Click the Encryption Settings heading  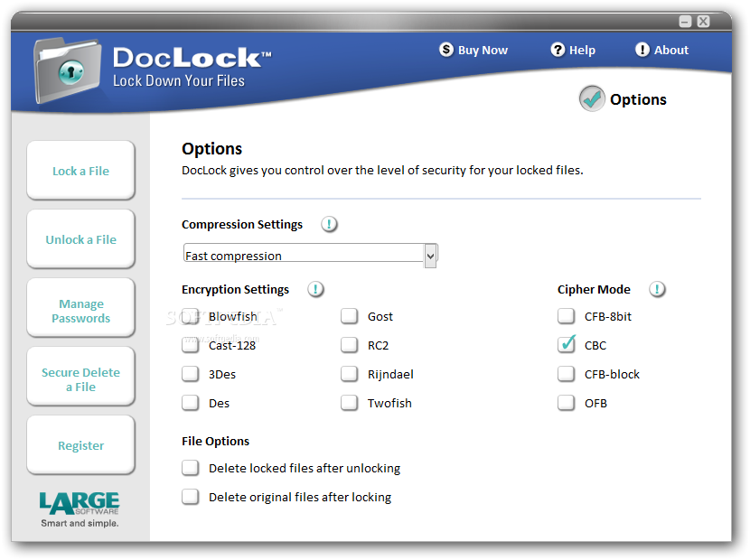coord(235,290)
